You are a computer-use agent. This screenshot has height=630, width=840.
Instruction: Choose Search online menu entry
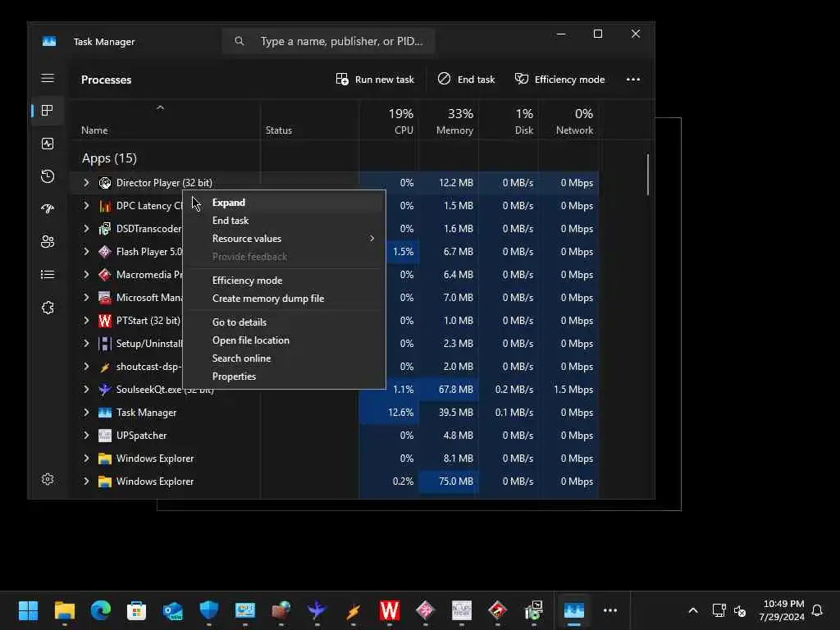285,358
